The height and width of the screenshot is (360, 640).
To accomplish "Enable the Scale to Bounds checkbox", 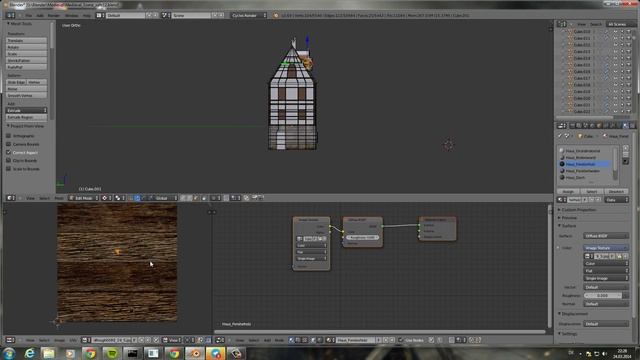I will (x=9, y=169).
